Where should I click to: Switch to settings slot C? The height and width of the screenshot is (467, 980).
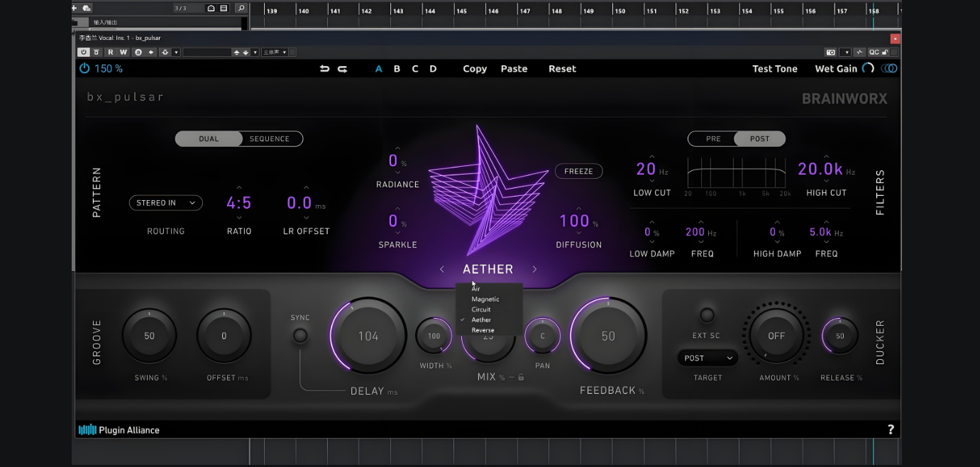415,69
